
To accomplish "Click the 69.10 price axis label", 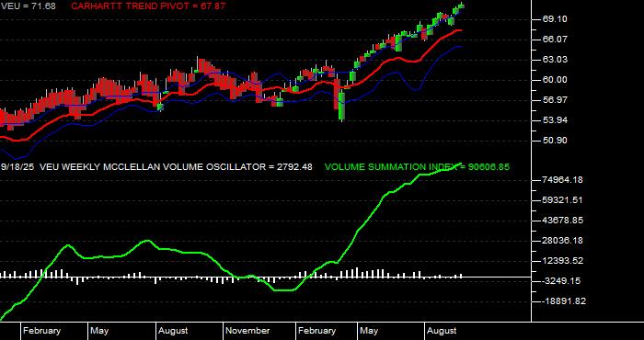I will coord(556,19).
